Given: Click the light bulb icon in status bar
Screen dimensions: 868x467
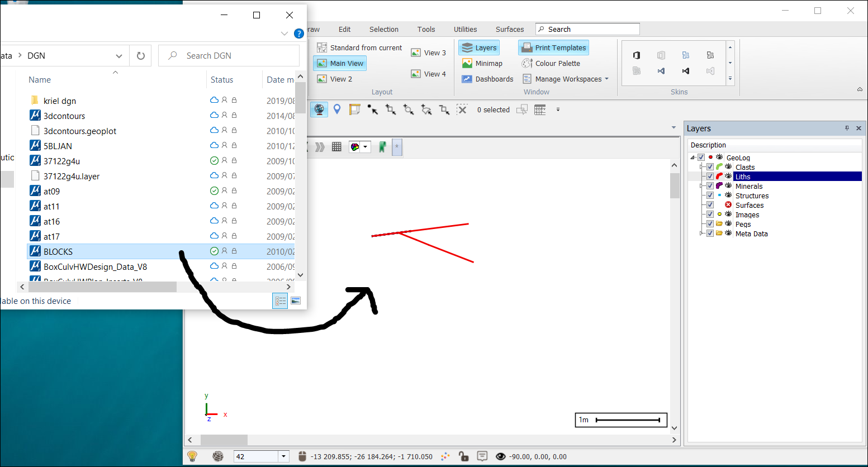Looking at the screenshot, I should tap(192, 456).
